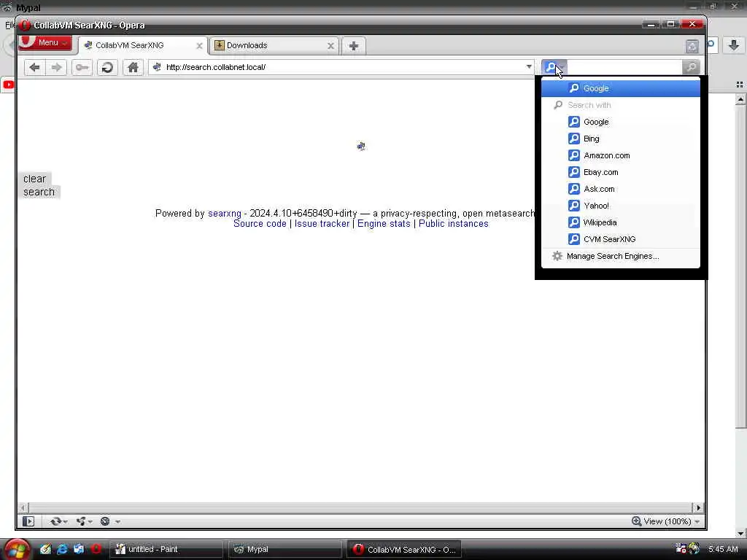Viewport: 747px width, 560px height.
Task: Choose Ask.com search engine
Action: pyautogui.click(x=621, y=189)
